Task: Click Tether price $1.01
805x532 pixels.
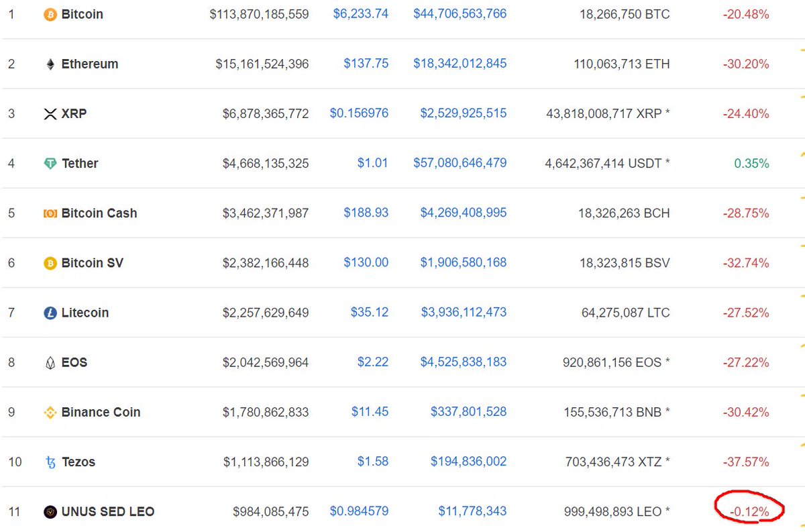Action: [373, 162]
